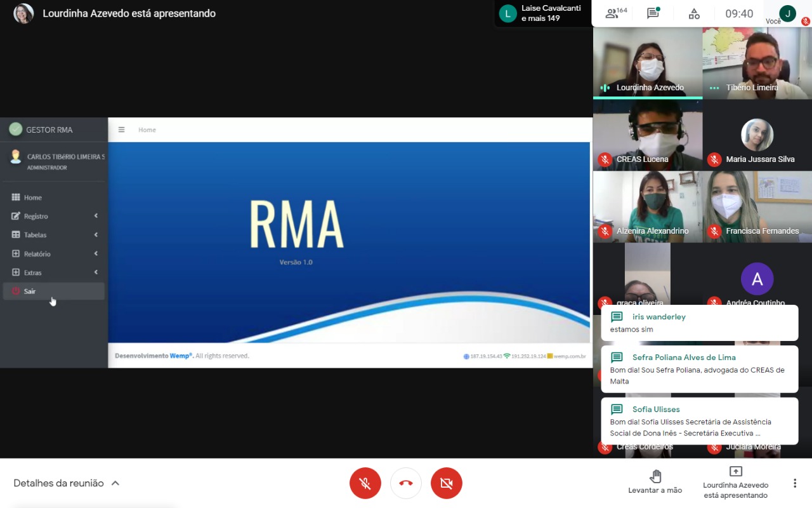Open the three-dot more options menu
Screen dimensions: 812x508
[x=794, y=483]
